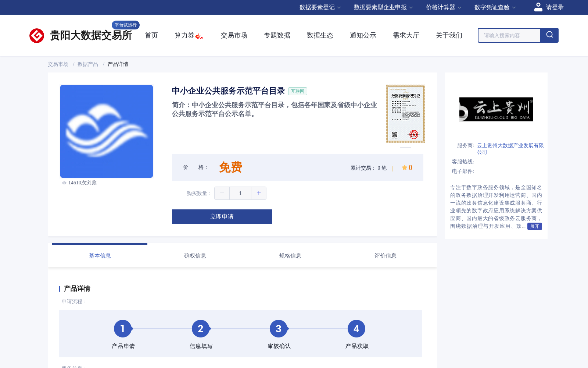The height and width of the screenshot is (368, 588).
Task: Click the eye view-count icon
Action: (64, 183)
